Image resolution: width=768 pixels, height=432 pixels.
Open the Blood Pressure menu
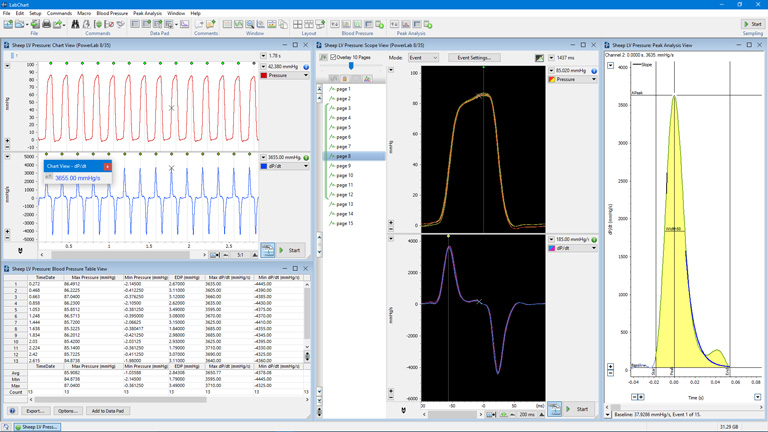[x=112, y=13]
